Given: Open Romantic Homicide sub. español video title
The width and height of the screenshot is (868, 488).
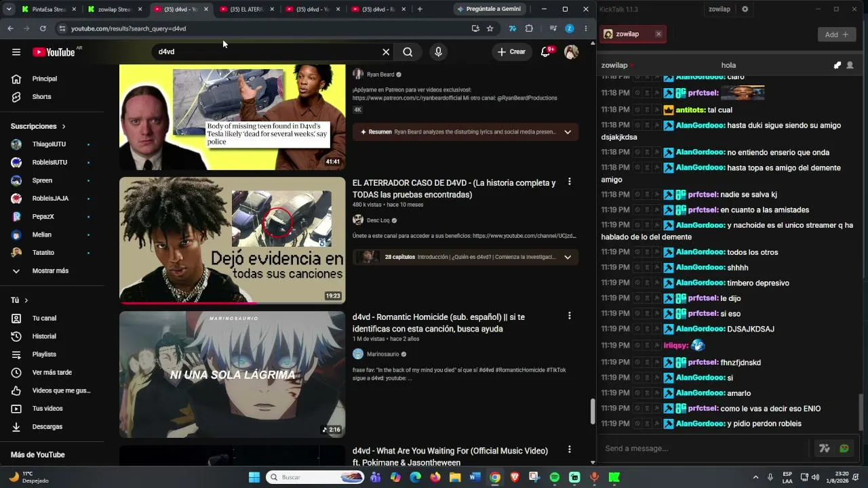Looking at the screenshot, I should tap(439, 323).
